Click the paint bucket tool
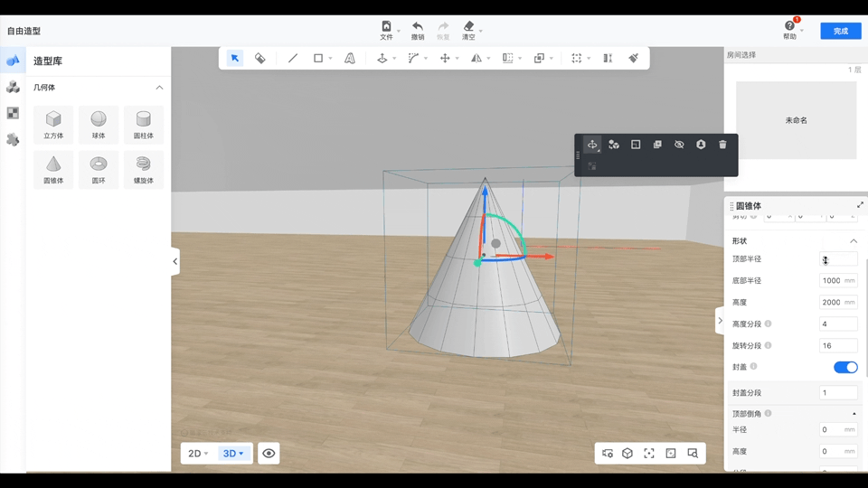868x488 pixels. [260, 58]
